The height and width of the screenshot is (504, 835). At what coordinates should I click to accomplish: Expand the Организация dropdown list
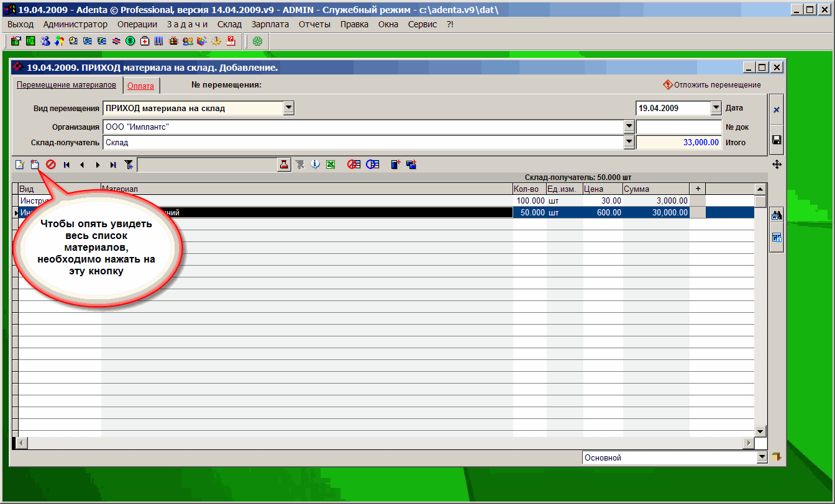point(629,127)
